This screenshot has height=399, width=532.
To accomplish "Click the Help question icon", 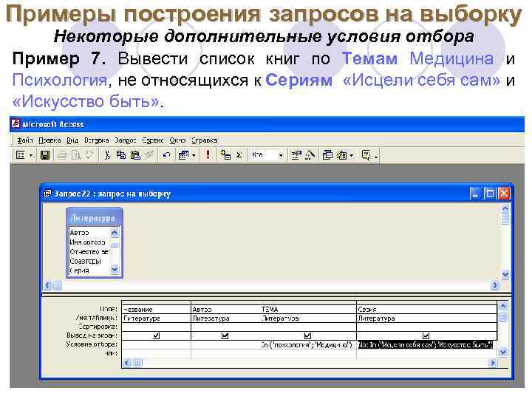I will click(x=366, y=155).
